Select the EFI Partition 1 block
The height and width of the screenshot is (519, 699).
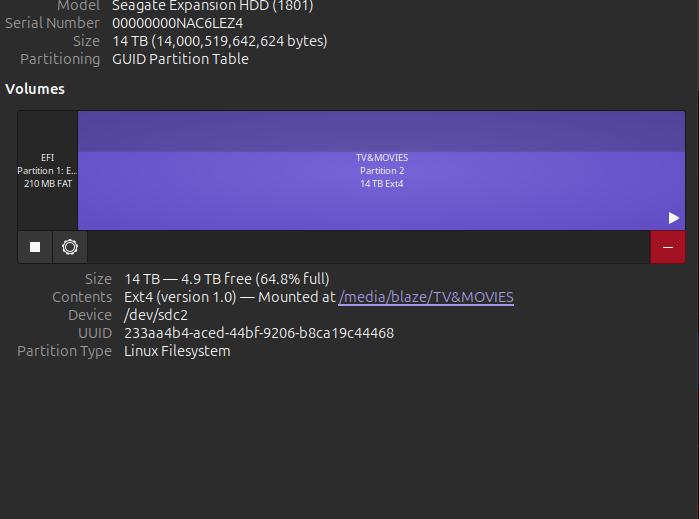click(47, 170)
